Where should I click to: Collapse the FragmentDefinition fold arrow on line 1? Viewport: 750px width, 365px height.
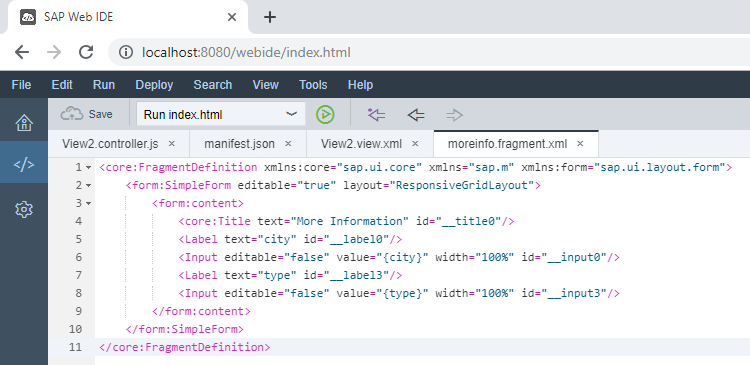tap(88, 167)
